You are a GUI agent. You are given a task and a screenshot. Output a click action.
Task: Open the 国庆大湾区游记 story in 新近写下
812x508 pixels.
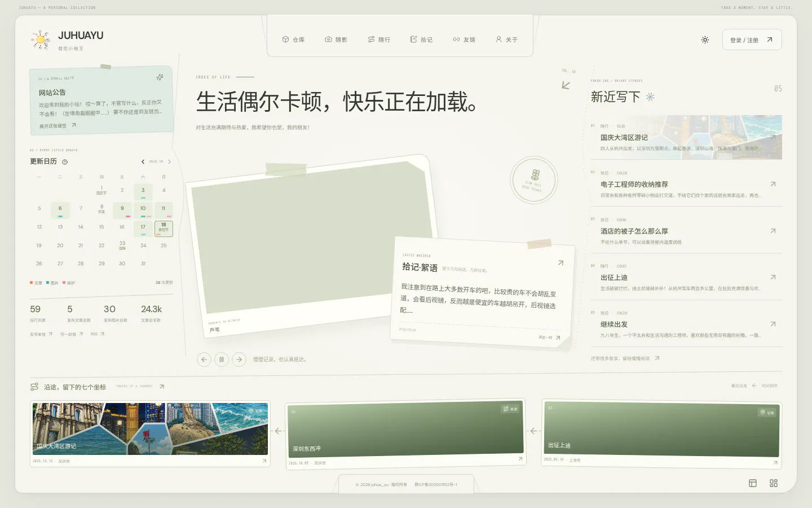tap(686, 137)
